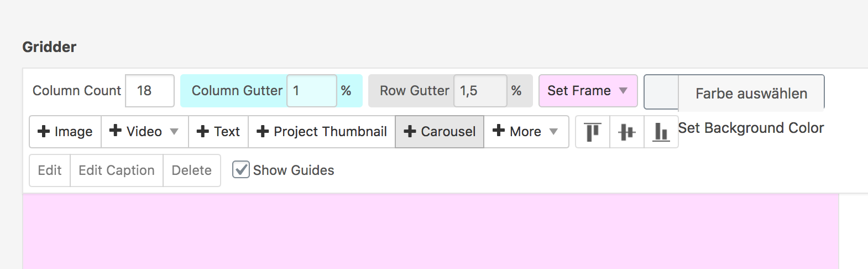Open the Video dropdown
The height and width of the screenshot is (269, 868).
coord(144,132)
